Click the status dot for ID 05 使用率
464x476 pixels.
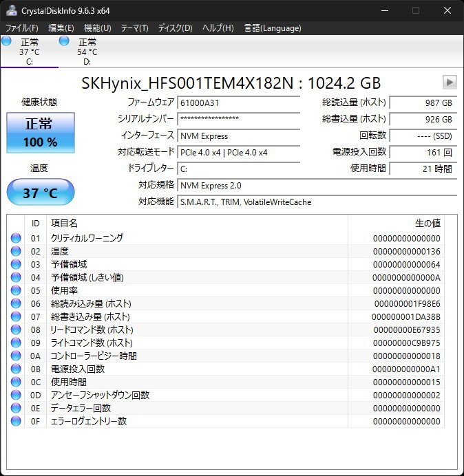coord(16,290)
